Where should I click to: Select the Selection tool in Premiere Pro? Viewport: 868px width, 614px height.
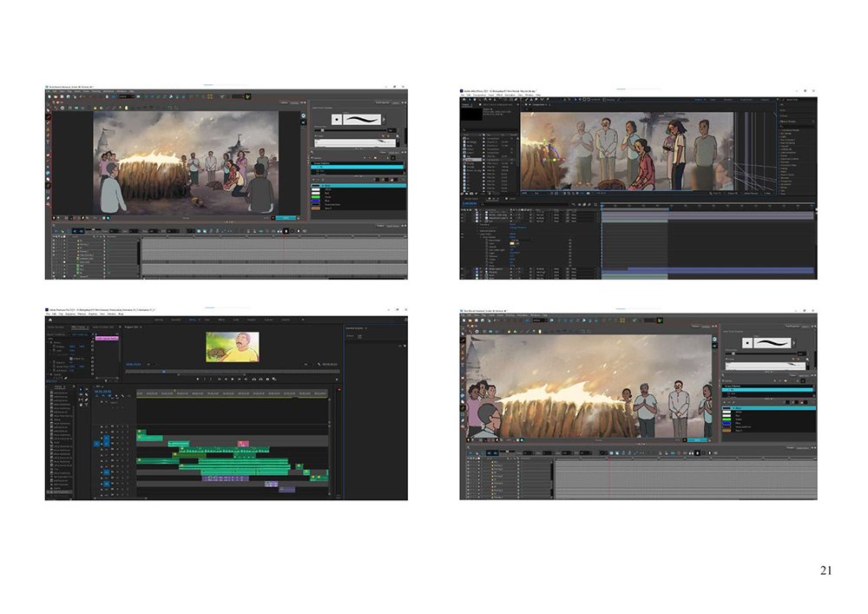pos(81,390)
